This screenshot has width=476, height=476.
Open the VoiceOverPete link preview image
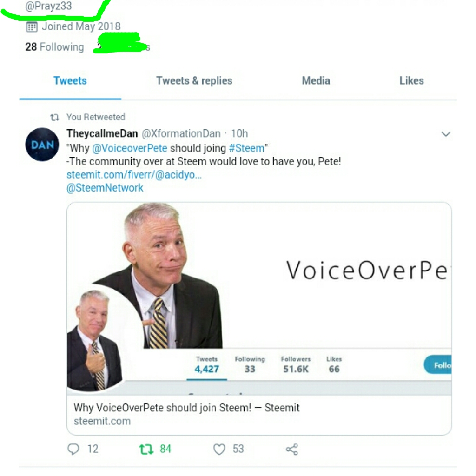coord(259,298)
